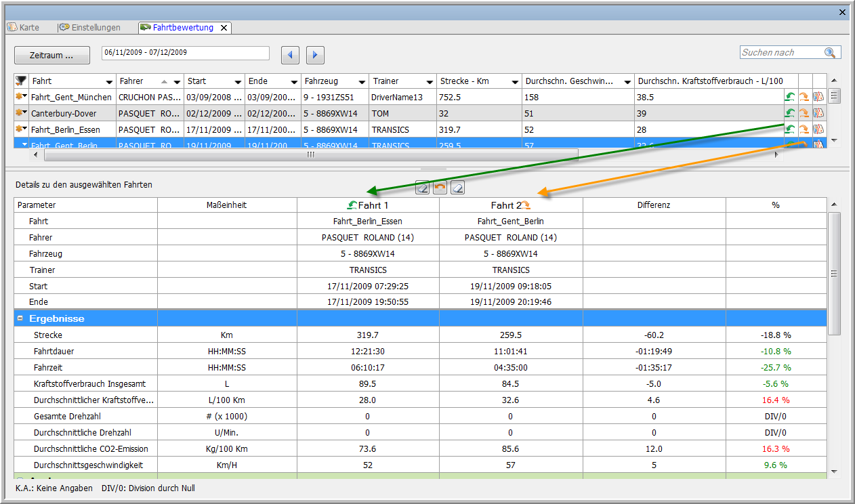855x504 pixels.
Task: Switch to the Karte tab
Action: pos(24,28)
